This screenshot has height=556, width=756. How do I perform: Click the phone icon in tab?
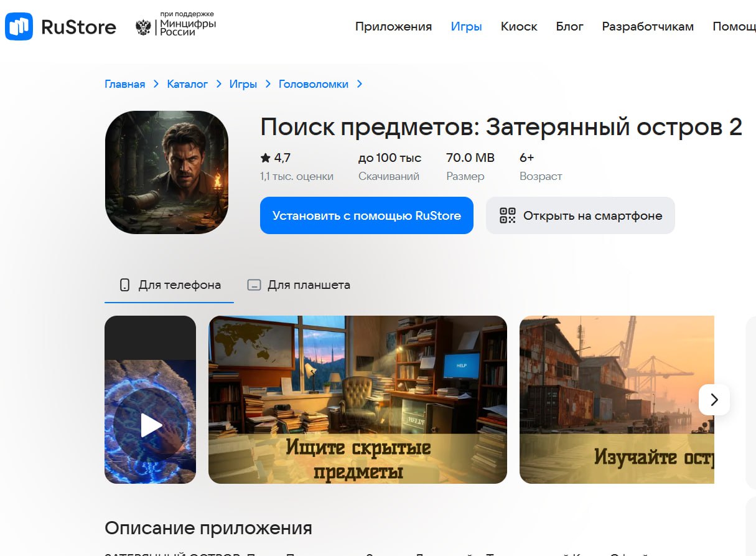(x=124, y=285)
